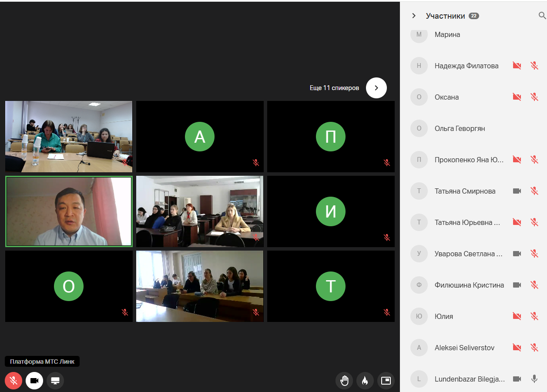Click the active mic icon for Lundenbazar Bilegja
The image size is (547, 392).
pos(534,379)
